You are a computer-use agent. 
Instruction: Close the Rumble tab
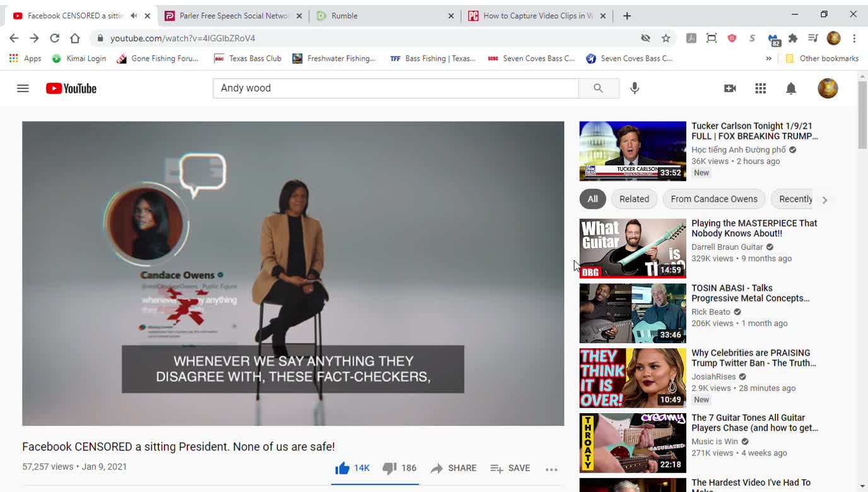click(x=451, y=16)
